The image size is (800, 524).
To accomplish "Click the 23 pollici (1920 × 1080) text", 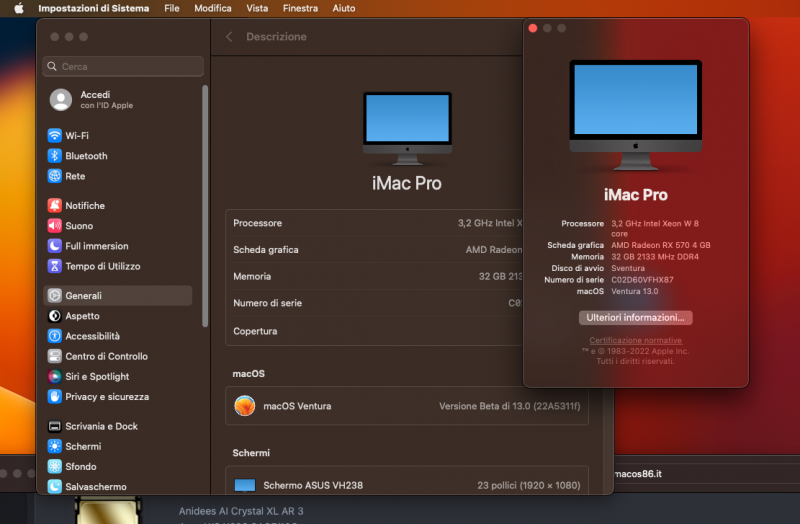I will pos(529,485).
